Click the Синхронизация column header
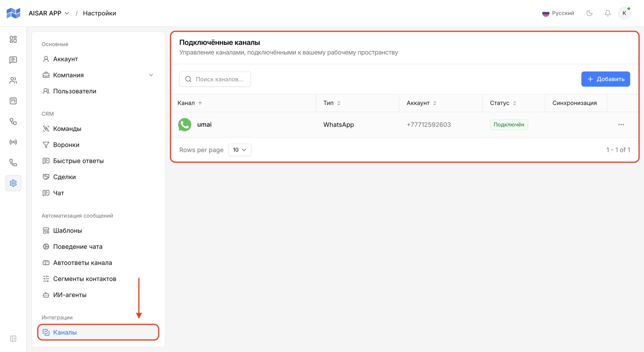 [x=575, y=103]
